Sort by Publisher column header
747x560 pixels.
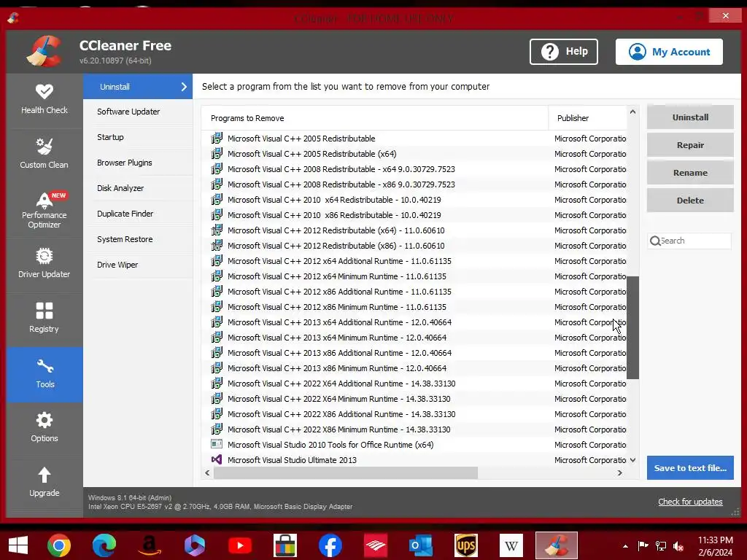pyautogui.click(x=587, y=118)
